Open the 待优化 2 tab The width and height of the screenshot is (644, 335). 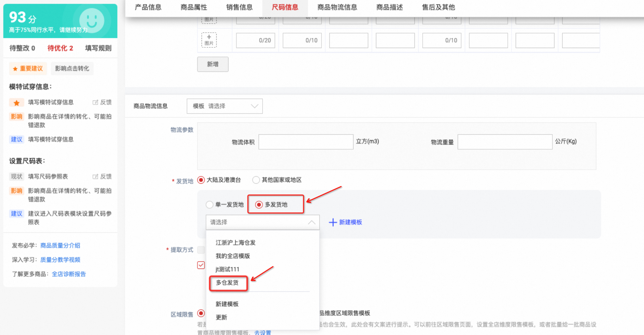pos(60,48)
